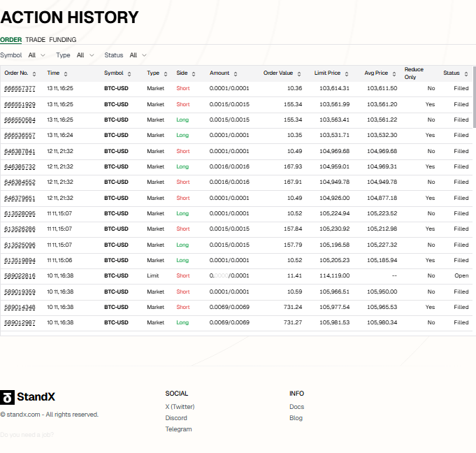Open order number 646387841
The height and width of the screenshot is (453, 476).
tap(20, 151)
